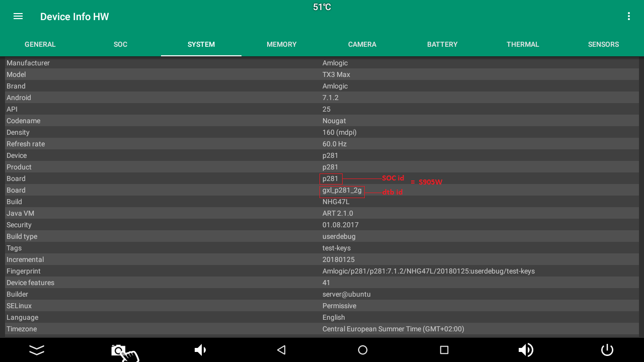Select the Build value NHG47L
644x362 pixels.
[x=336, y=202]
